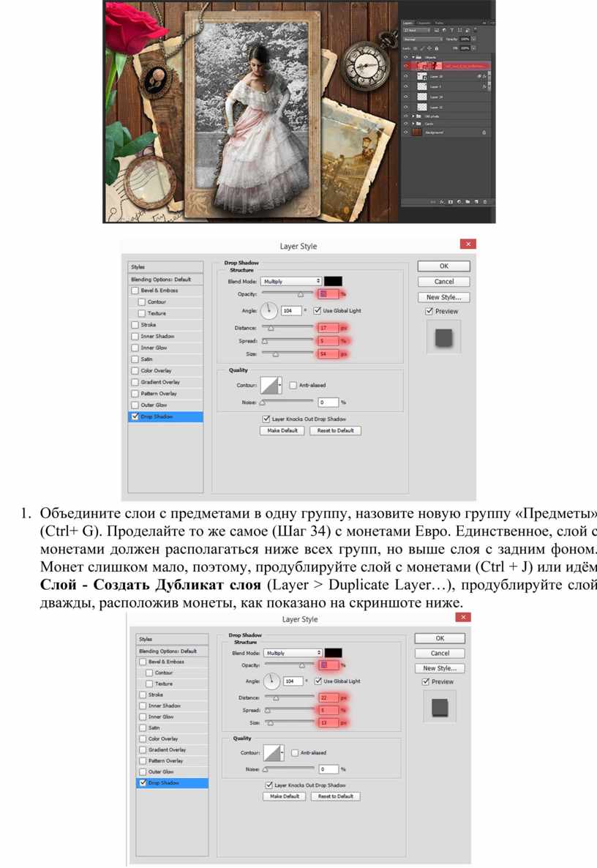
Task: Filter adjustment layers in the Layers panel
Action: coord(444,31)
